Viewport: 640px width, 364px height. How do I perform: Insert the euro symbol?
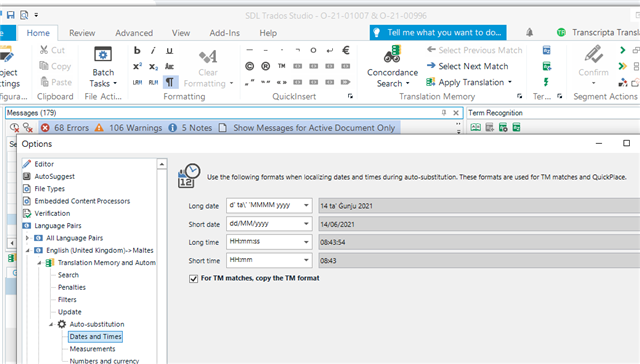click(346, 50)
